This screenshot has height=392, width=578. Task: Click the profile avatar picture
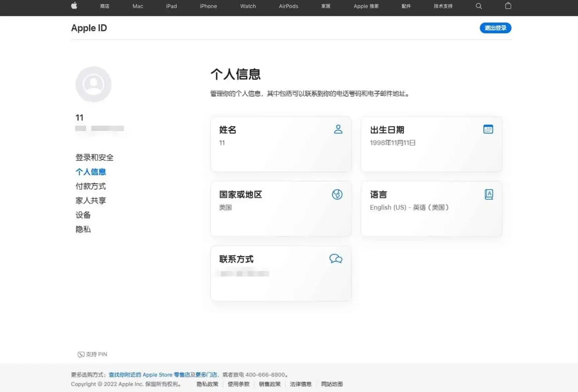click(x=93, y=84)
